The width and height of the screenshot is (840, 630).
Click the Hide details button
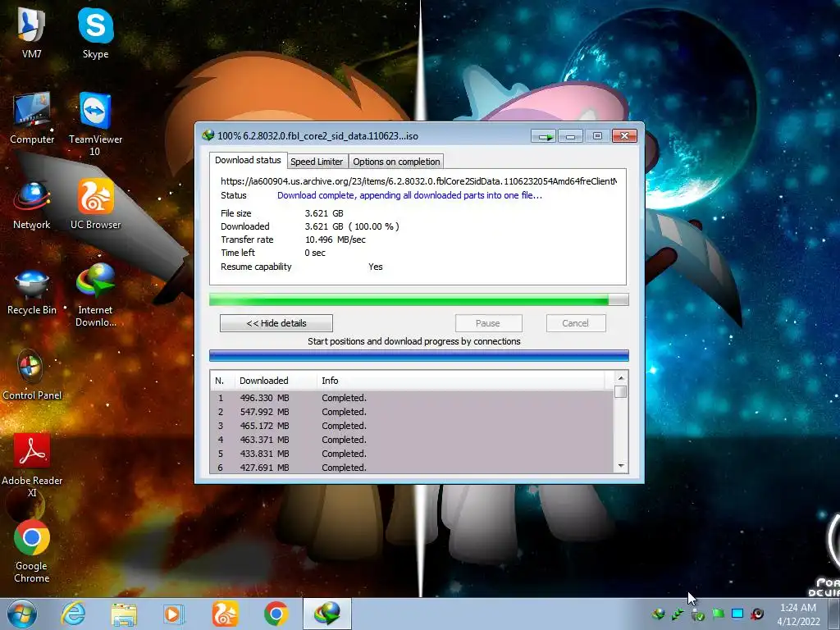pos(276,323)
